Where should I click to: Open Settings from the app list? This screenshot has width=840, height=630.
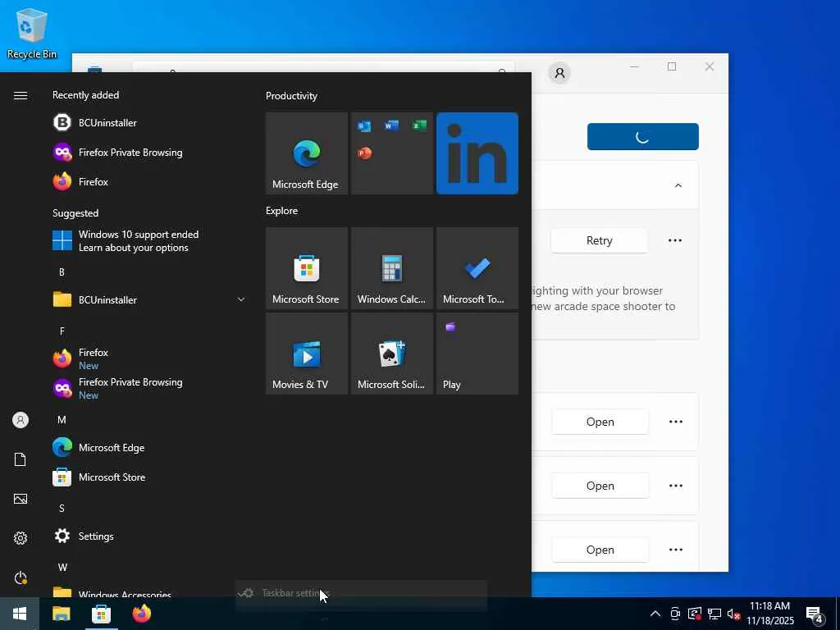[x=150, y=536]
